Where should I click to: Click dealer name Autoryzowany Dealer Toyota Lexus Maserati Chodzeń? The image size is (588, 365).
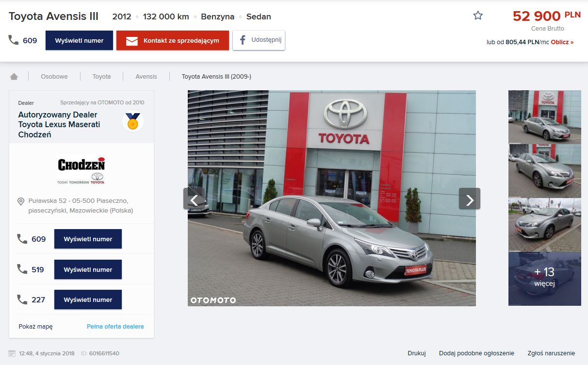[59, 125]
